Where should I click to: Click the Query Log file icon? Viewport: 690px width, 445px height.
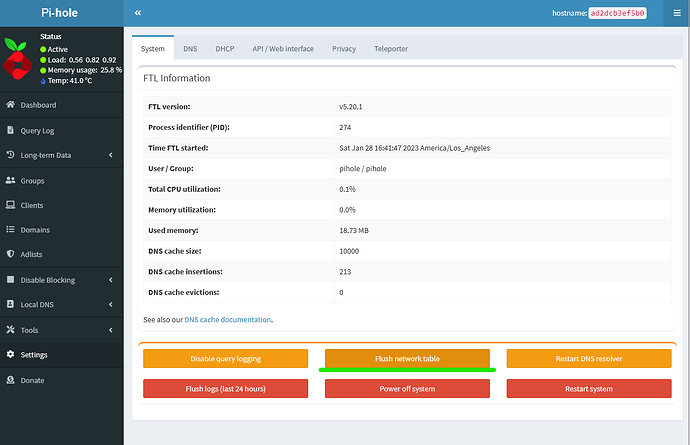point(10,130)
